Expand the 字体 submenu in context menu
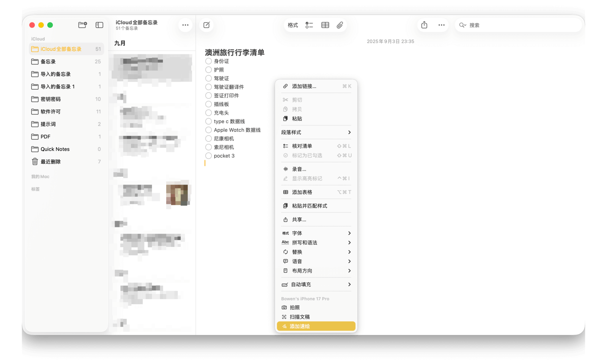The height and width of the screenshot is (364, 607). [316, 233]
